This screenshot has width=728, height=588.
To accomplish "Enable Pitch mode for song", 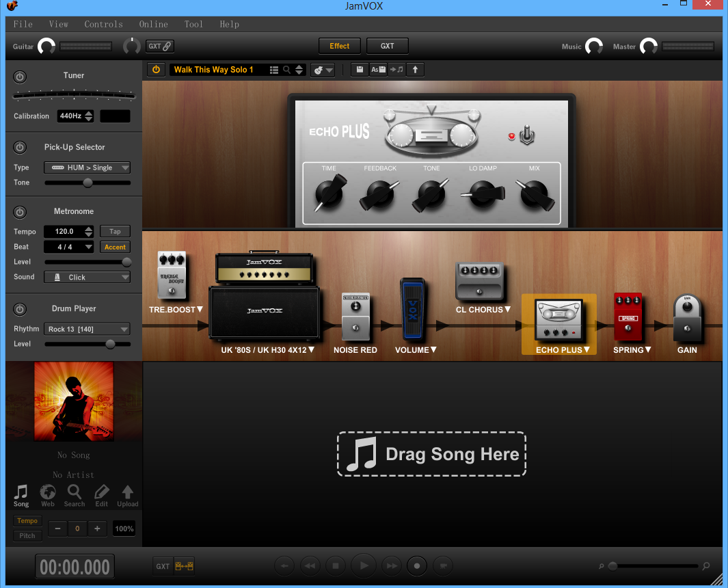I will click(27, 535).
